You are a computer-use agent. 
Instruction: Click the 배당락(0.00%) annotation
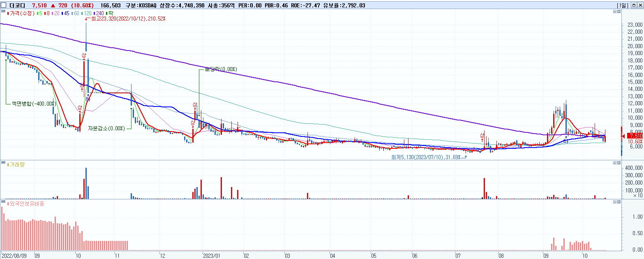[x=221, y=69]
